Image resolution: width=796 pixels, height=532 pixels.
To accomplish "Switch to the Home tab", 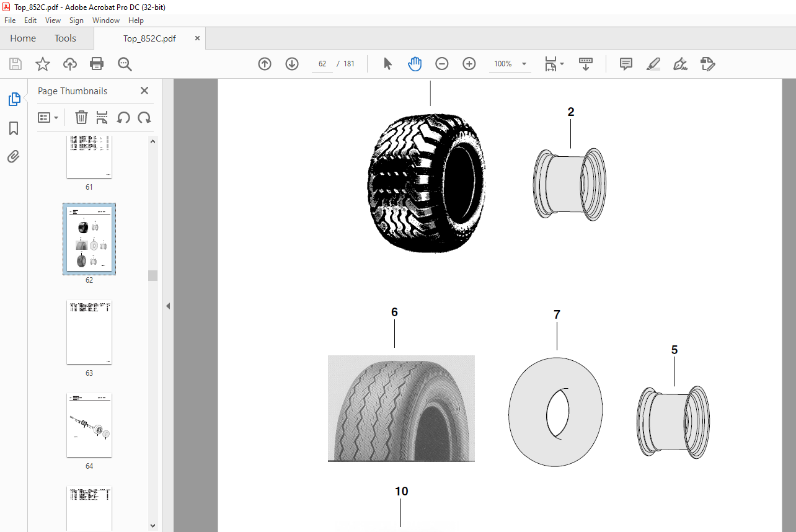I will click(x=23, y=38).
